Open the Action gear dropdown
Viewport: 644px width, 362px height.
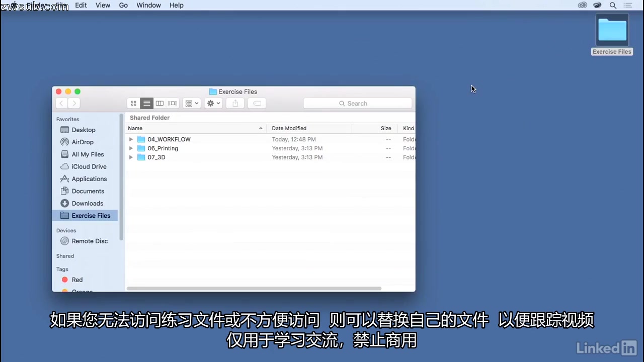[x=213, y=103]
